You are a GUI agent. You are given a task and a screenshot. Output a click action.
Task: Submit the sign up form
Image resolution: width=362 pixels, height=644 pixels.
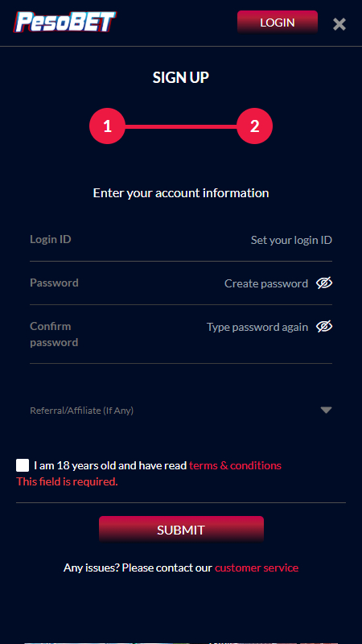[x=181, y=530]
